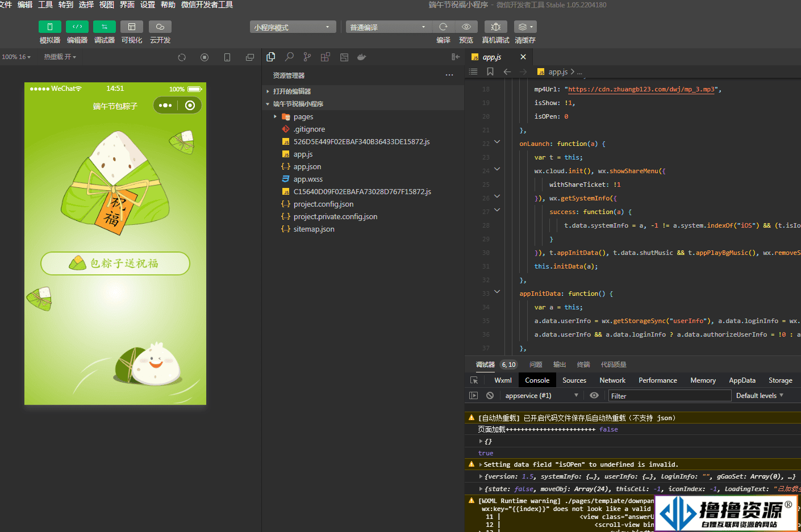Viewport: 801px width, 532px height.
Task: Open the mp4Url CDN link
Action: click(x=641, y=89)
